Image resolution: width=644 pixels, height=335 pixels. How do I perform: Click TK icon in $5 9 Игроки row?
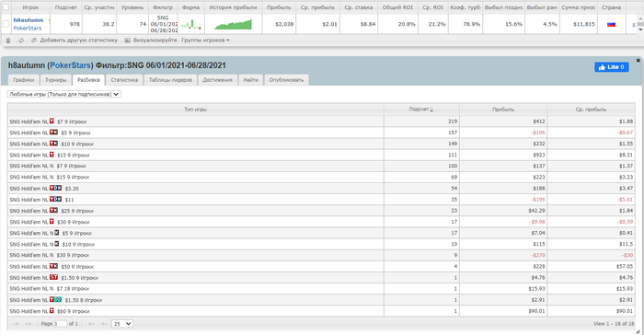(53, 133)
